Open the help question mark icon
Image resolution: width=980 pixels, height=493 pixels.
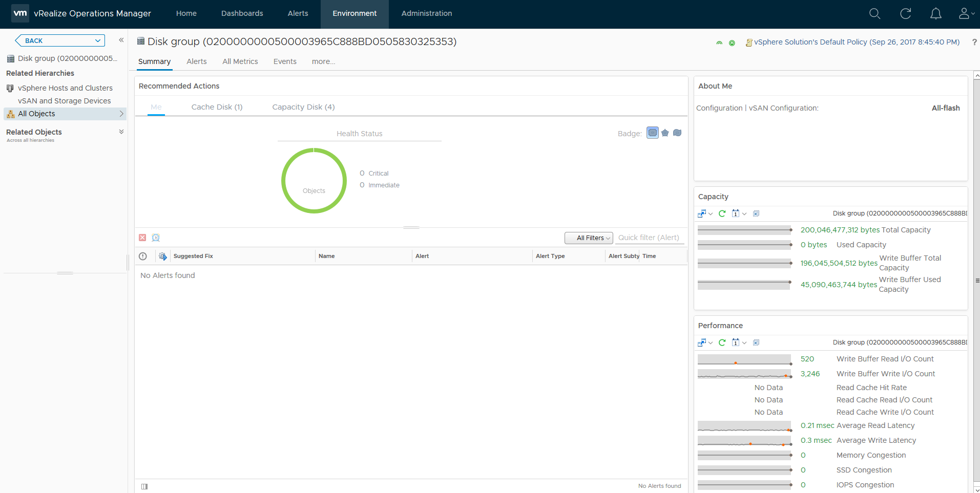tap(974, 42)
